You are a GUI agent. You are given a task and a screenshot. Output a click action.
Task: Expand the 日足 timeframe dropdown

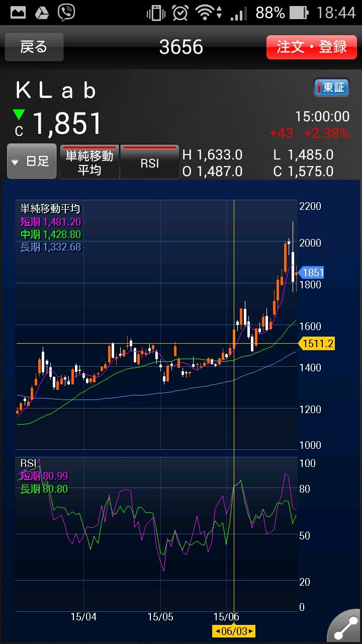32,162
